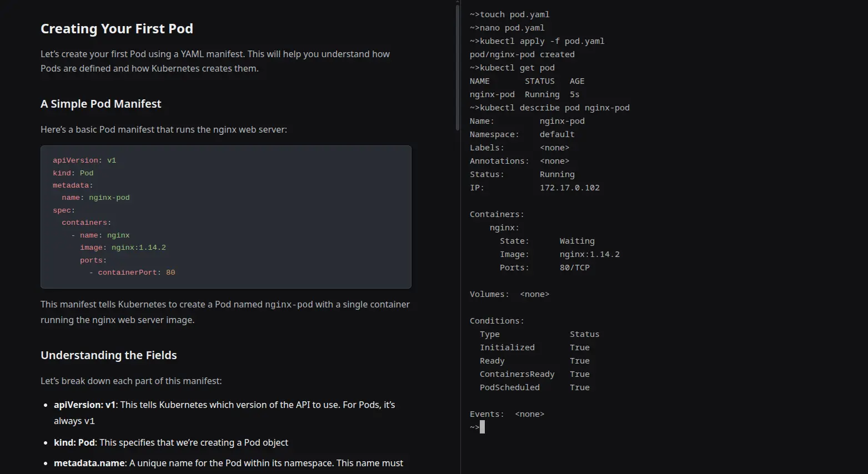Click the 'containers:' line in the code block
868x474 pixels.
[87, 223]
